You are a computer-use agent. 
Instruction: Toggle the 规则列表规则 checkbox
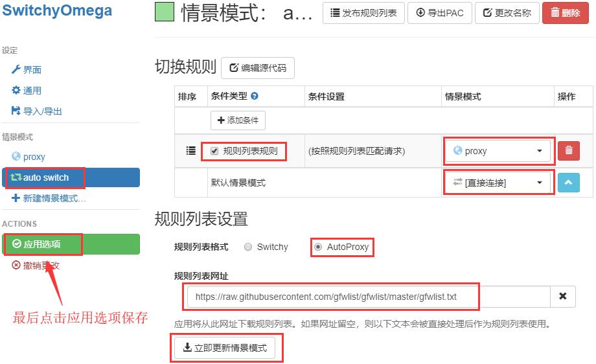click(x=214, y=152)
